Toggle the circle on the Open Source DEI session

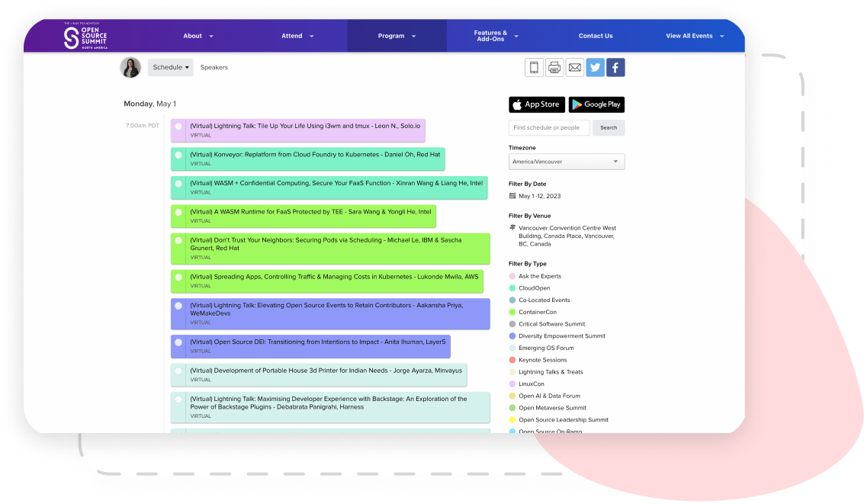tap(178, 342)
